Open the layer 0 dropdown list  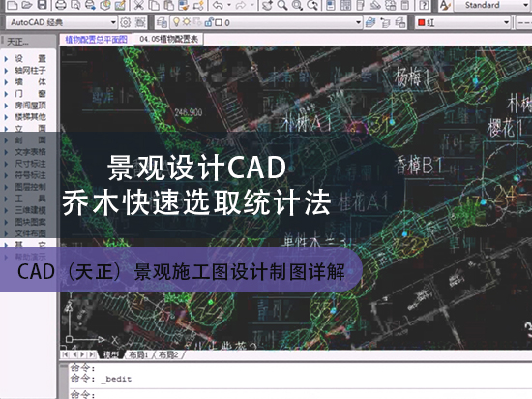[358, 22]
